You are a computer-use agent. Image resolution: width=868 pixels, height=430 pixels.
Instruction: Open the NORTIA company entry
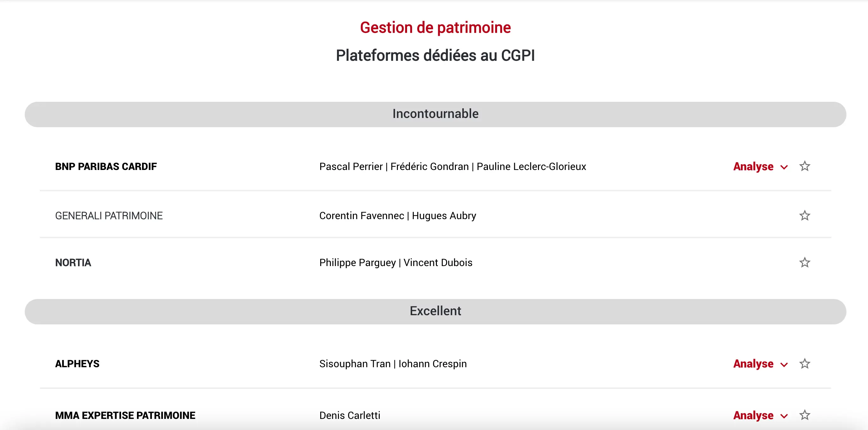pyautogui.click(x=73, y=263)
